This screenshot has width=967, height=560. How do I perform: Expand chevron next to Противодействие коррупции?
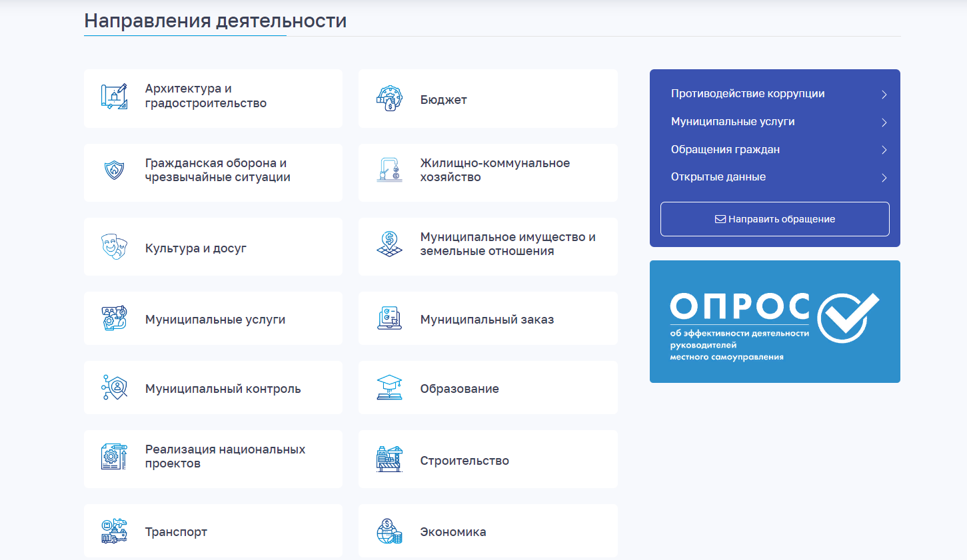884,95
